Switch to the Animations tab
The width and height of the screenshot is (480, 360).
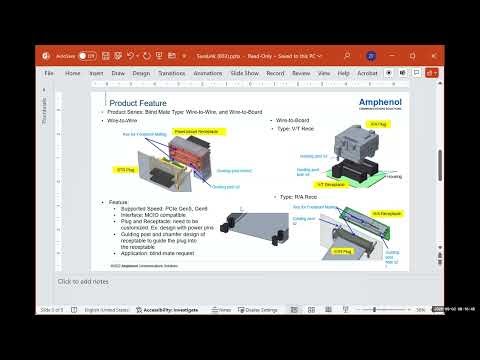(x=208, y=73)
